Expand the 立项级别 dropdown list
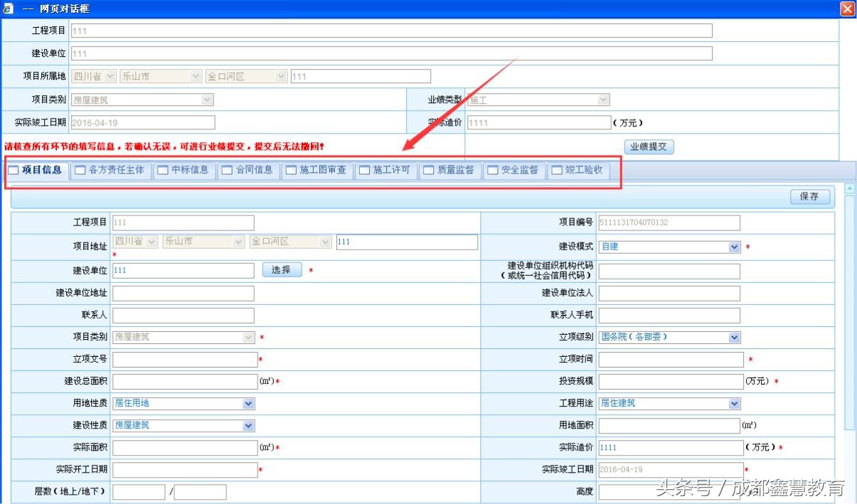 [x=734, y=338]
